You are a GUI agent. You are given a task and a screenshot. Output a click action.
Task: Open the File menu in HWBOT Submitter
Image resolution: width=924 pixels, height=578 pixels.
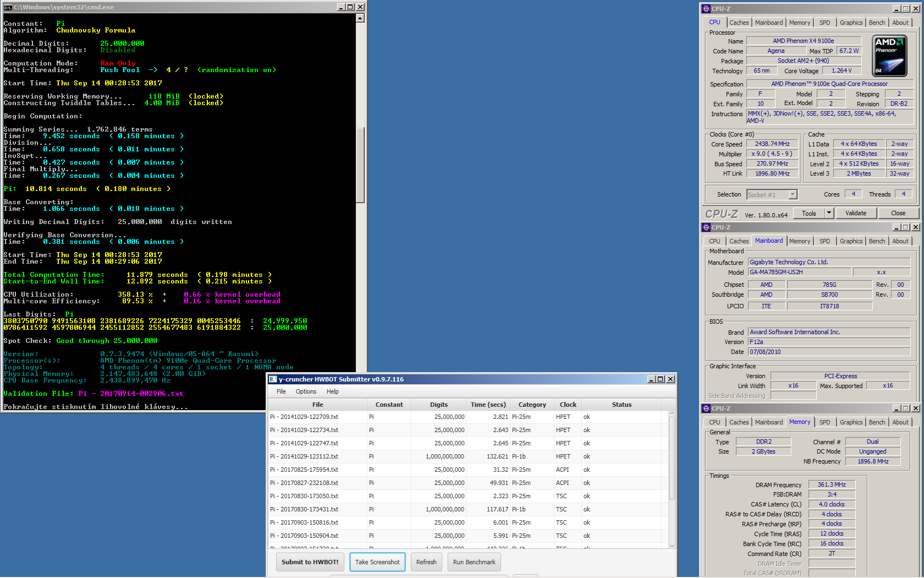coord(281,391)
